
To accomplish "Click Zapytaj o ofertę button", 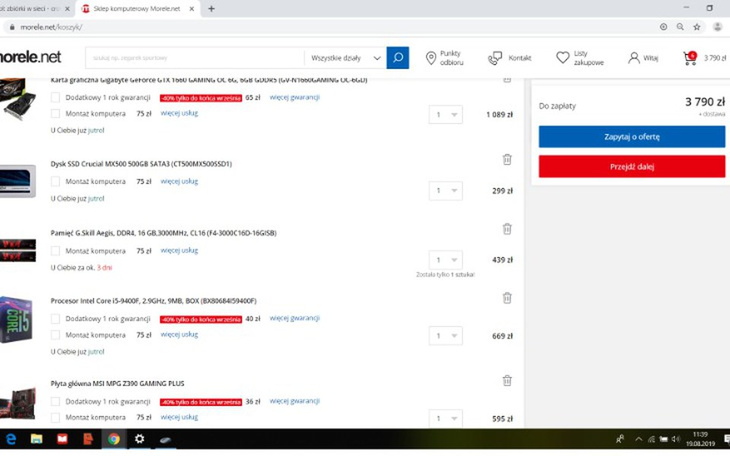I will (632, 136).
